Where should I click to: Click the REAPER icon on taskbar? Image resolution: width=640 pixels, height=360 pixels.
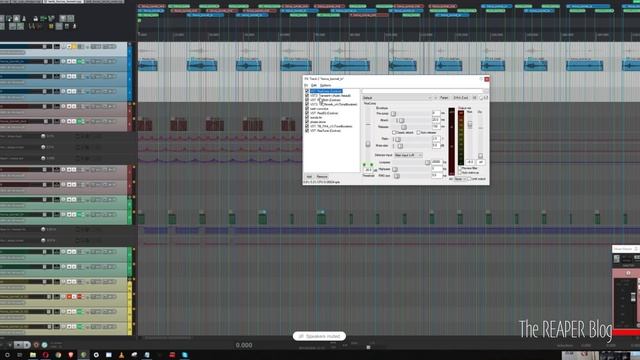(83, 355)
